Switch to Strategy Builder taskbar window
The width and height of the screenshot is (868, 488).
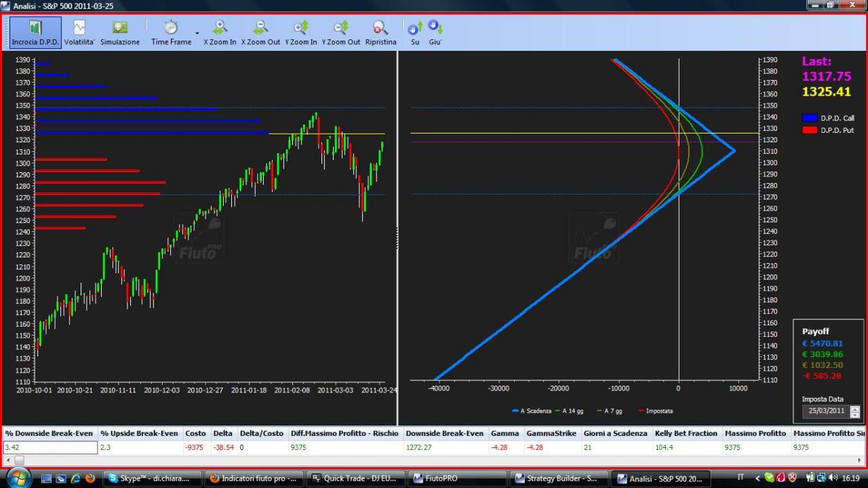point(557,479)
